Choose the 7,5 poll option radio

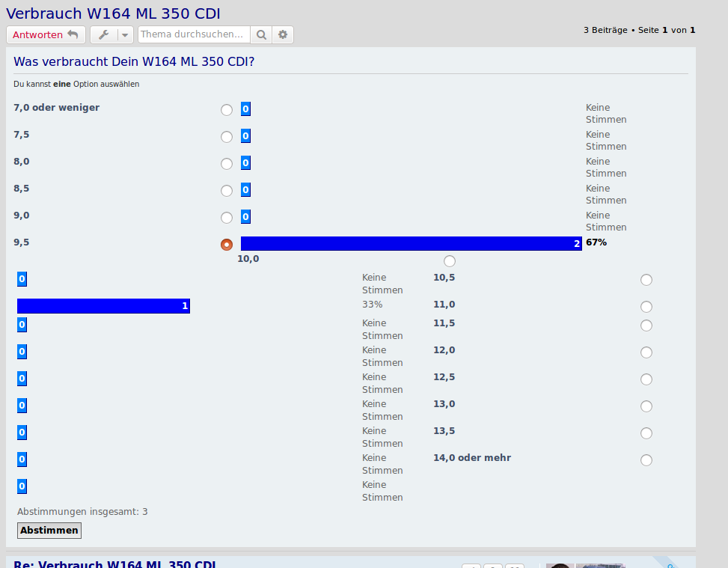coord(227,137)
